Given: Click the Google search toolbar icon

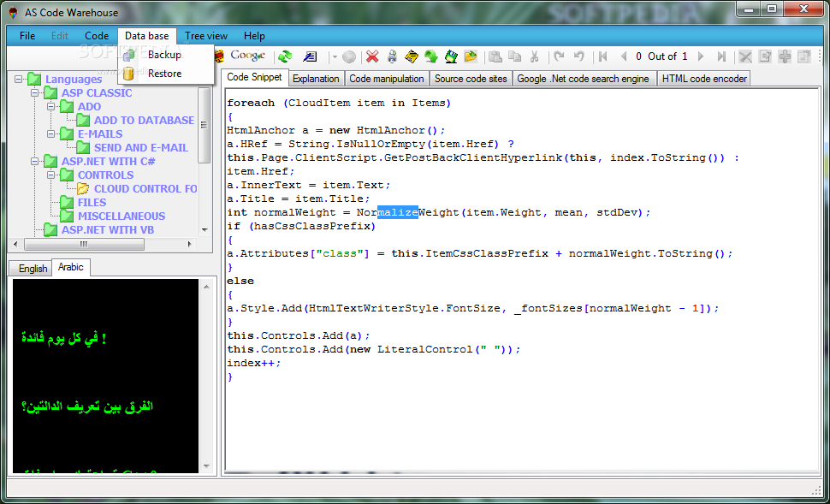Looking at the screenshot, I should pos(247,56).
